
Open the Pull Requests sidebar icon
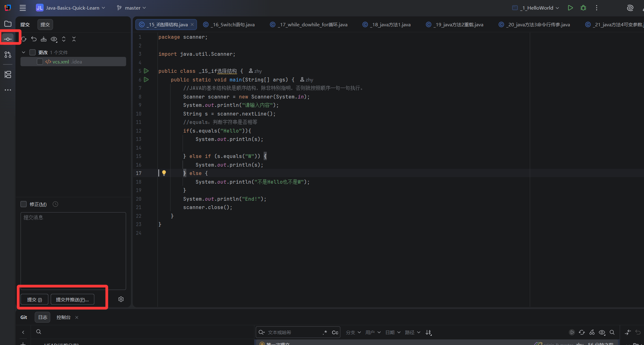click(8, 55)
